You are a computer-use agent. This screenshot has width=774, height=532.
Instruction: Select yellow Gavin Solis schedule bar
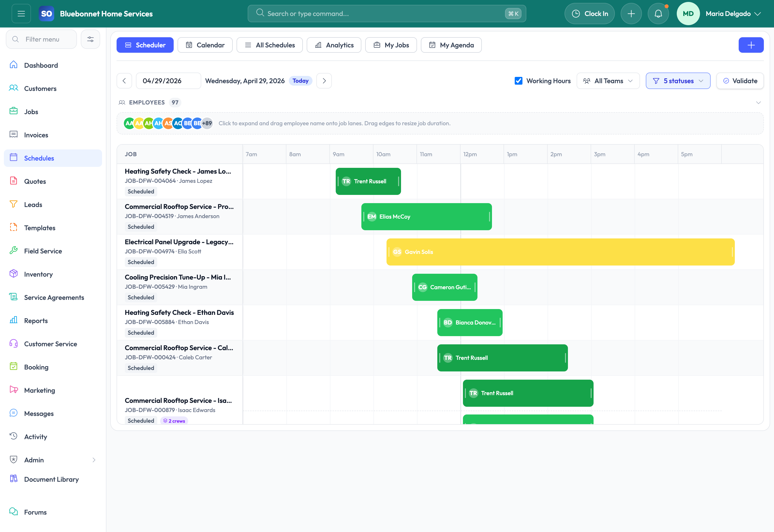pos(560,252)
